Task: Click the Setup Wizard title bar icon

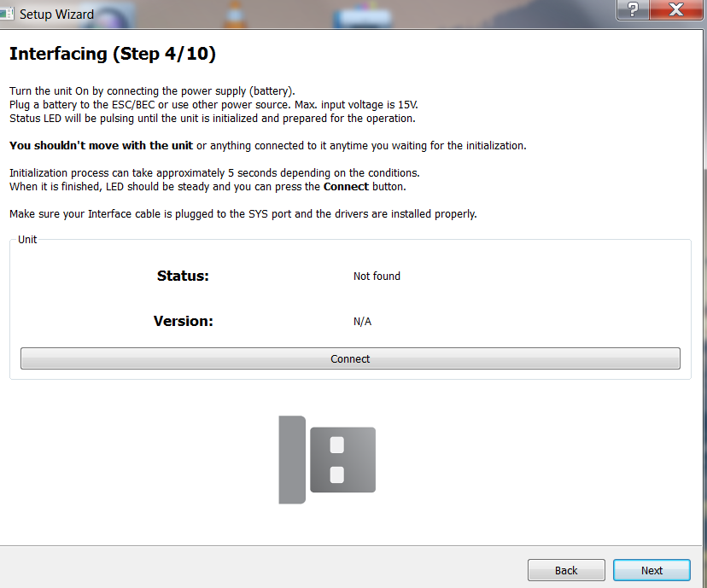Action: [x=8, y=14]
